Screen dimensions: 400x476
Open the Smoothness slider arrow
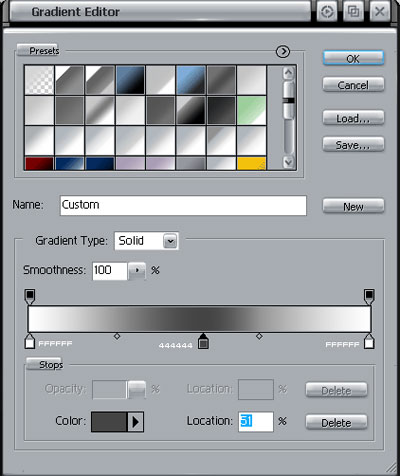tap(137, 270)
